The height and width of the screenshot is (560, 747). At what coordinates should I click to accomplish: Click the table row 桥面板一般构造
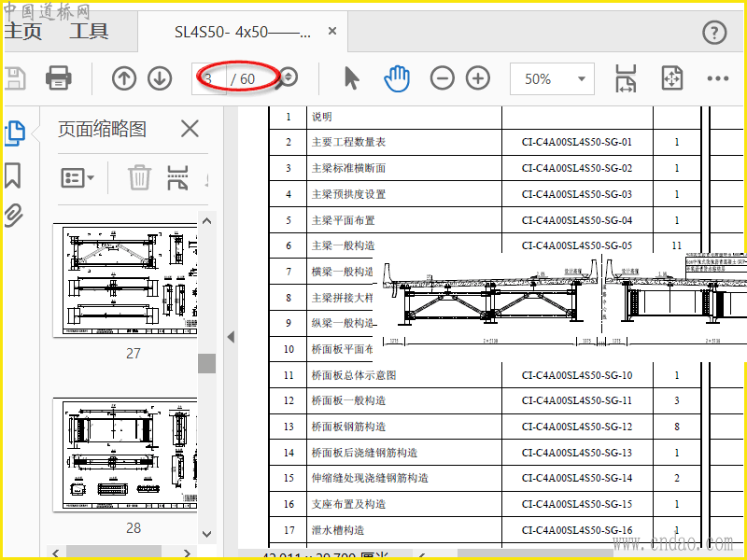[485, 400]
